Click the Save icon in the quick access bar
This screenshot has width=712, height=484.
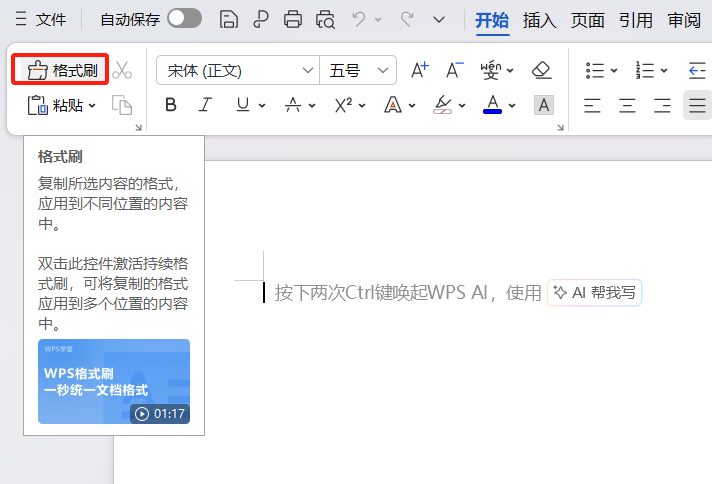228,20
